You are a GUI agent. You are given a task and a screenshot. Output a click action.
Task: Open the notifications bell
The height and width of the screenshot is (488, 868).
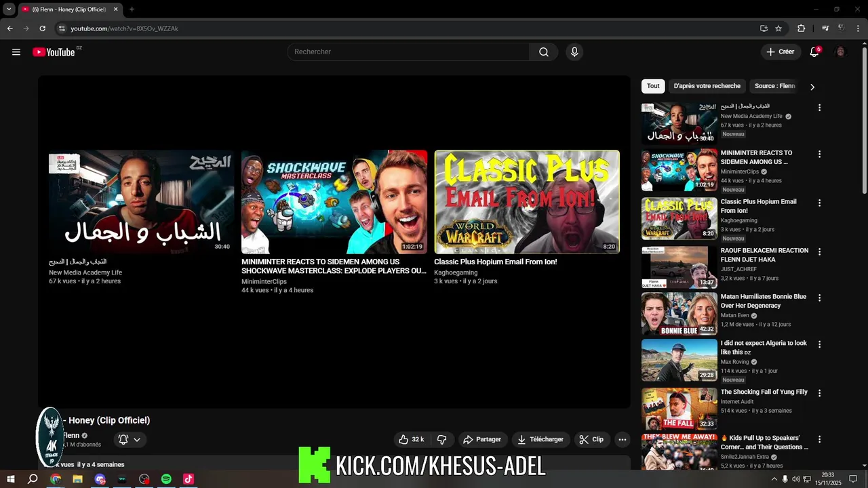click(814, 52)
